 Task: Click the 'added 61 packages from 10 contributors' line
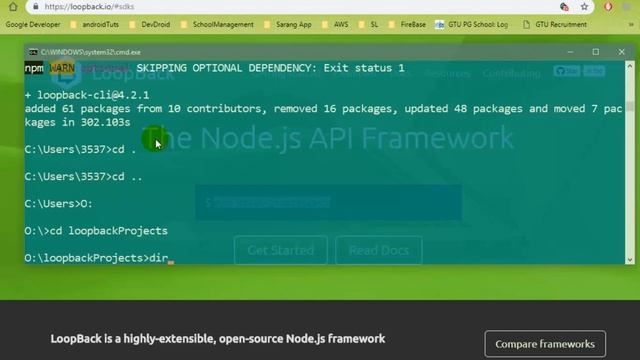[323, 109]
